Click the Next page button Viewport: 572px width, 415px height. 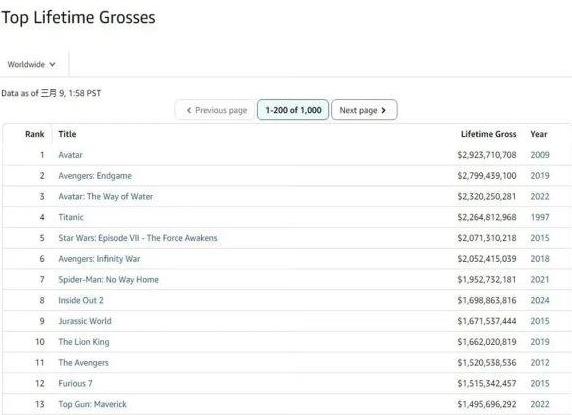[x=364, y=110]
